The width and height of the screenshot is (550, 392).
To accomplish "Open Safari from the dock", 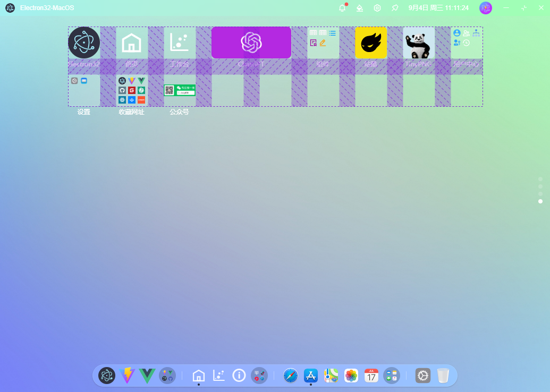I will click(x=291, y=376).
